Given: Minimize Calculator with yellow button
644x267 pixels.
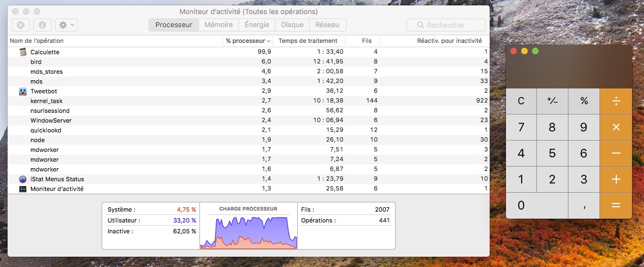Looking at the screenshot, I should pyautogui.click(x=524, y=51).
